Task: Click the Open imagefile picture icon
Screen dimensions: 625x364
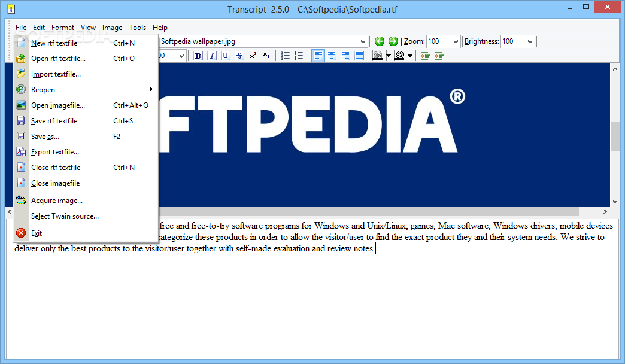Action: click(21, 105)
